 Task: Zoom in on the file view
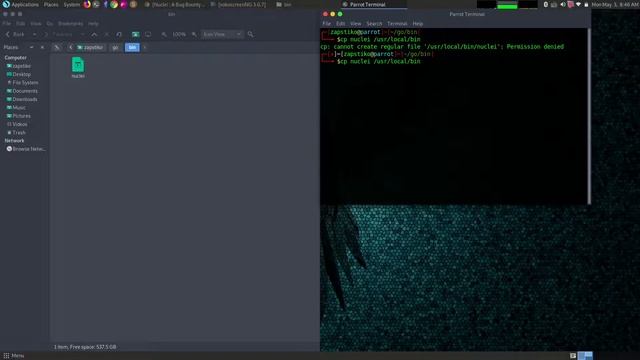(x=194, y=35)
